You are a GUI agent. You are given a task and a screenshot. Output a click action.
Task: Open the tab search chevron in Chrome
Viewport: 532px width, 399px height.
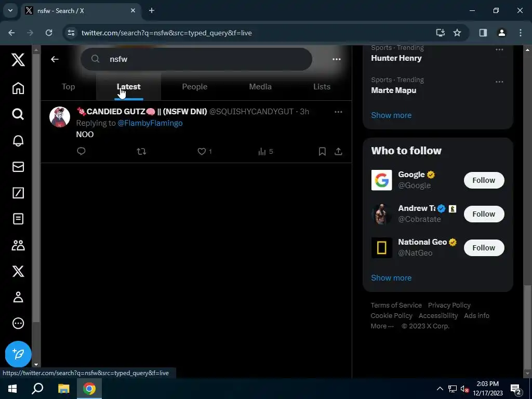pyautogui.click(x=10, y=10)
